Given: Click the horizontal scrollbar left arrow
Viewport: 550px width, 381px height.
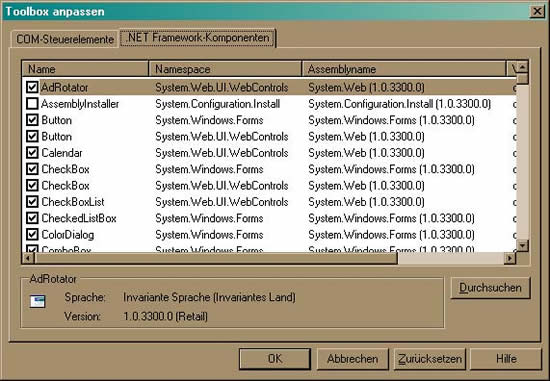Looking at the screenshot, I should point(28,259).
